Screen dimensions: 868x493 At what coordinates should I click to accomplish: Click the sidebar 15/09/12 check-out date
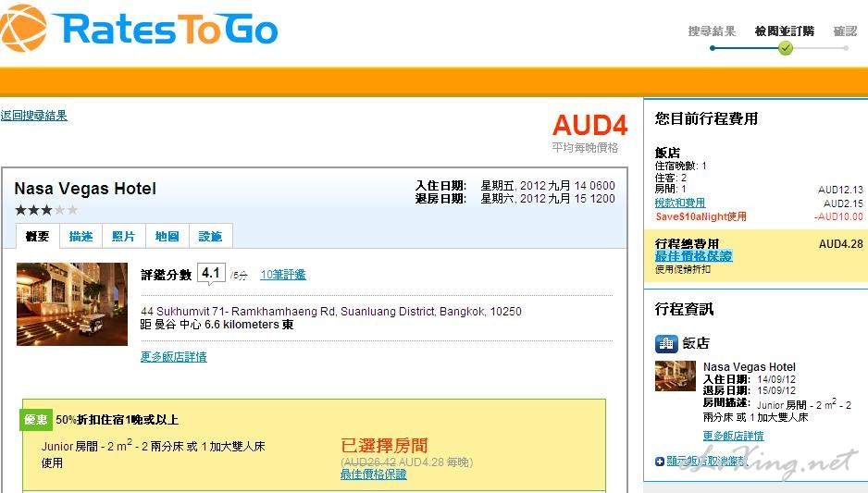pyautogui.click(x=776, y=390)
